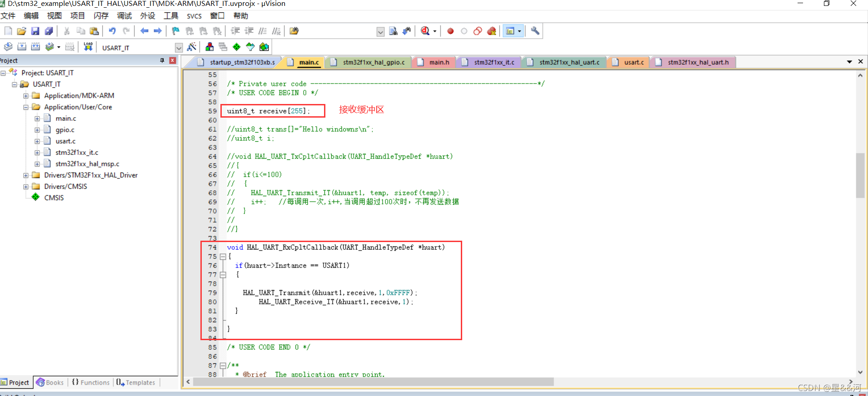Open Manage Run-Time Environment green diamond icon

click(x=237, y=47)
